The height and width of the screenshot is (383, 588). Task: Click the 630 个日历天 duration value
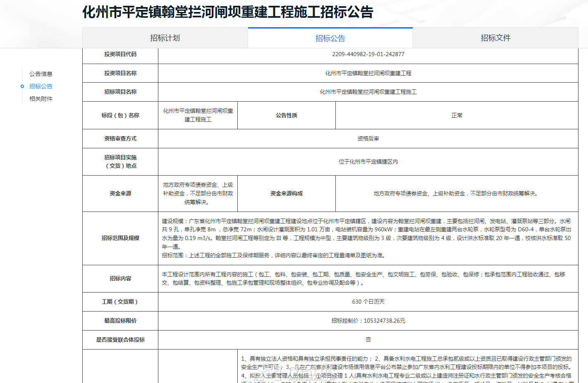click(368, 302)
